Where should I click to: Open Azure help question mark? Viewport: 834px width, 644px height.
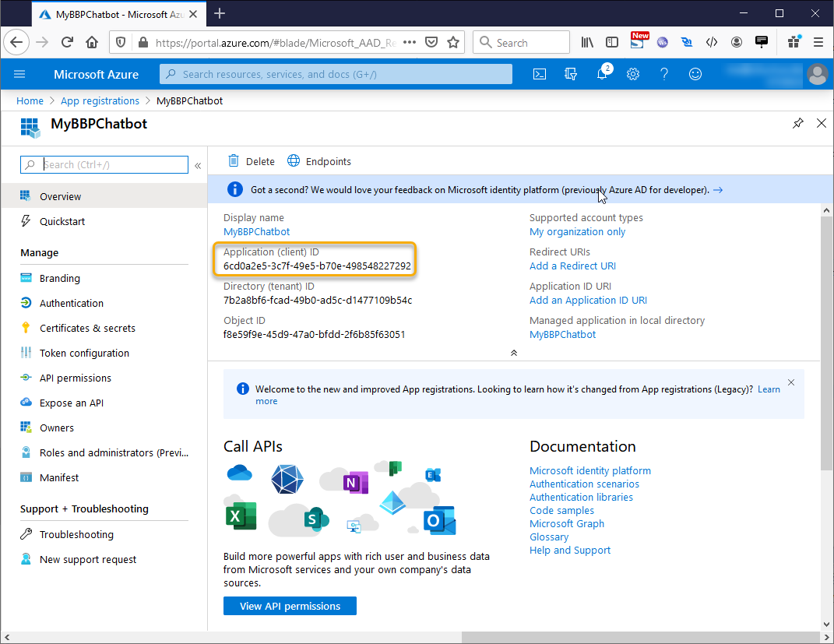(663, 74)
